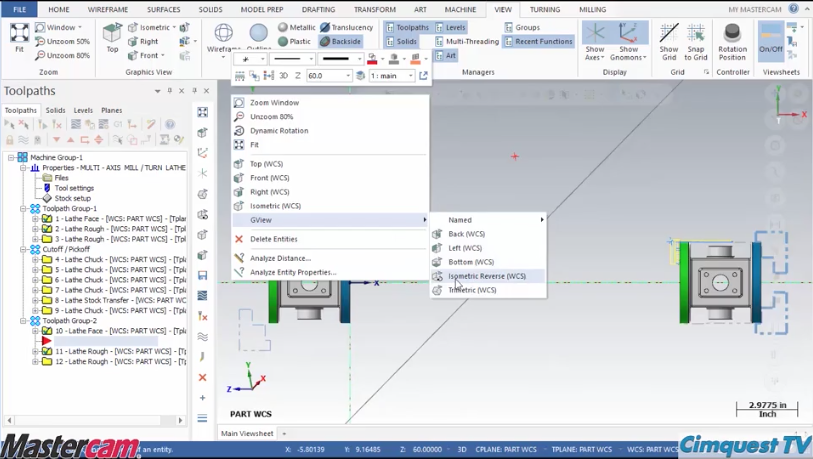This screenshot has height=459, width=813.
Task: Click the red down arrow in Toolpaths toolbar
Action: 57,140
